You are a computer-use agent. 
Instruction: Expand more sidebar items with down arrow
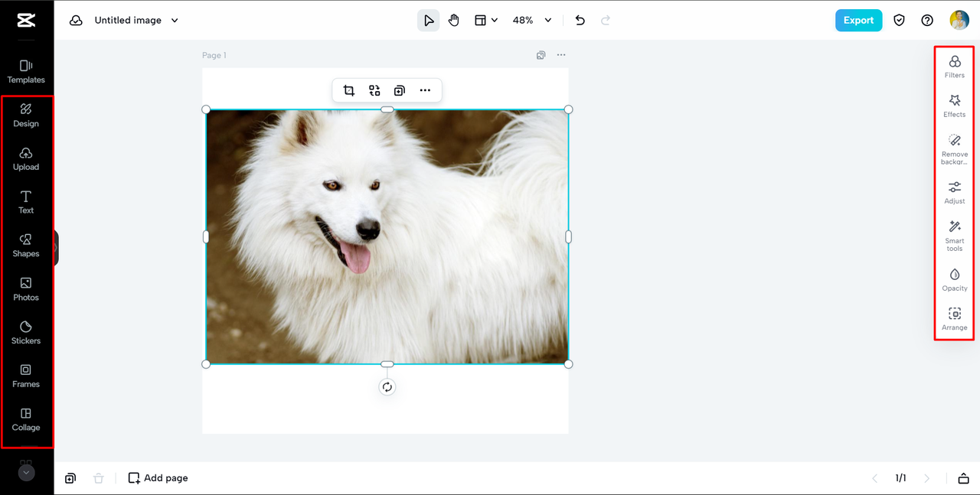tap(26, 473)
